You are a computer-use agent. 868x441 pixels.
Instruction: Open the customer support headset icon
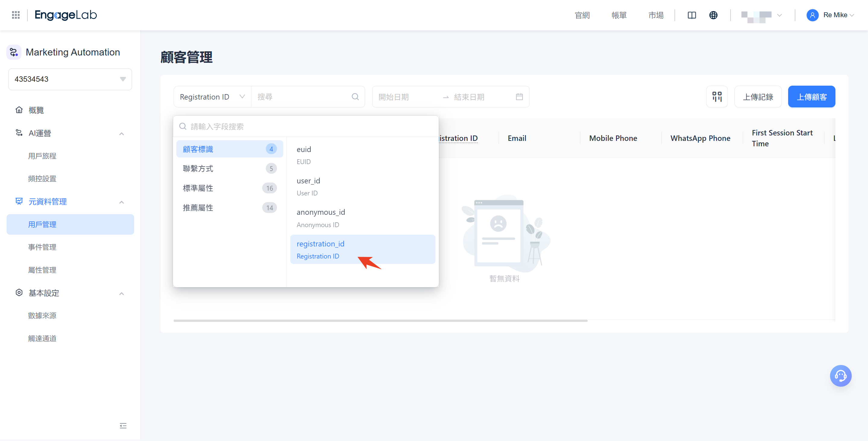[x=841, y=376]
